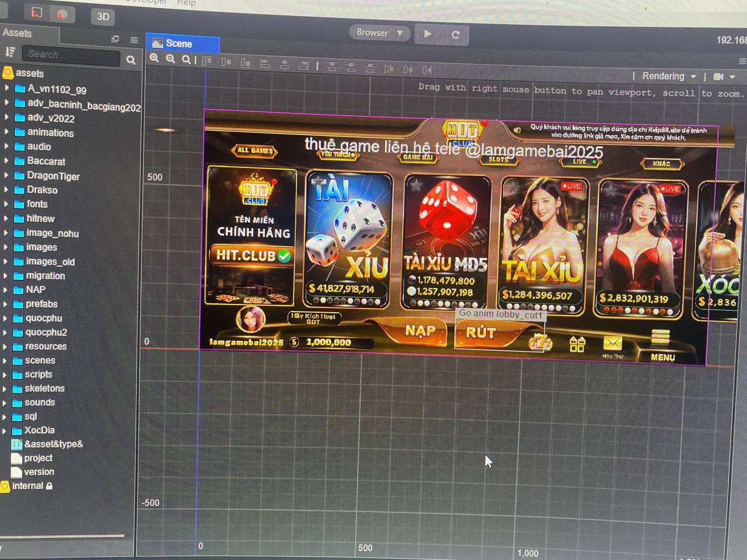This screenshot has height=560, width=747.
Task: Select the GAME BÀI lobby tab
Action: pos(418,157)
